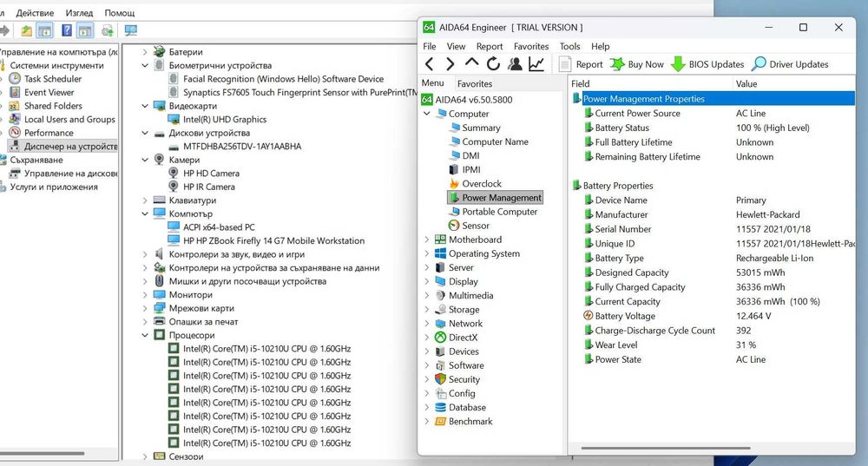Switch to the Favorites tab
Screen dimensions: 868x466
point(475,84)
